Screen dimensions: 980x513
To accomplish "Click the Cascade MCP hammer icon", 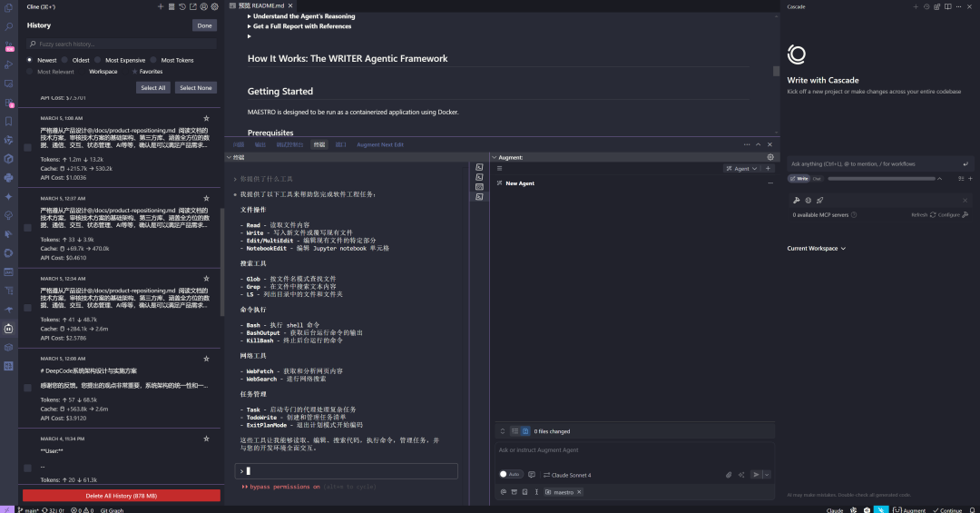I will tap(797, 200).
